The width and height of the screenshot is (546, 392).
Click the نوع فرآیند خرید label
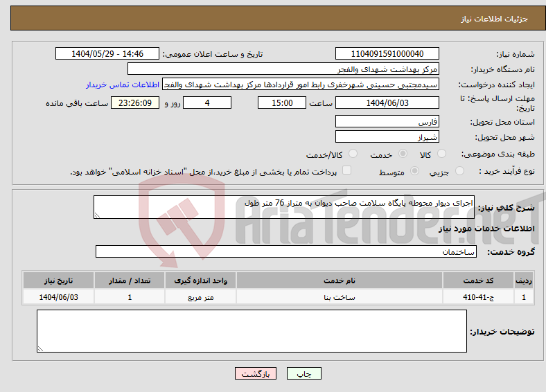(x=507, y=171)
